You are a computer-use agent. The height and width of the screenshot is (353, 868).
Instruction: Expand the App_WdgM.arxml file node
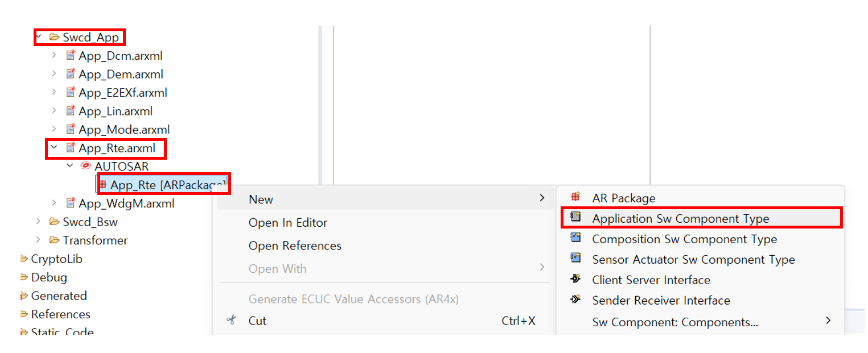pos(54,203)
